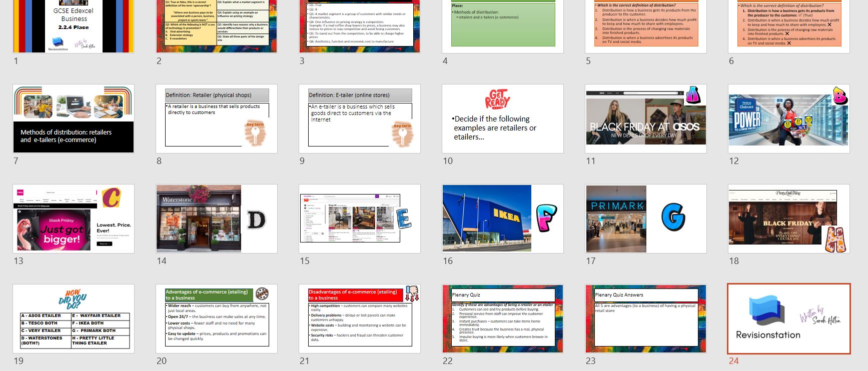
Task: Select the Primark slide lettered G
Action: tap(646, 218)
